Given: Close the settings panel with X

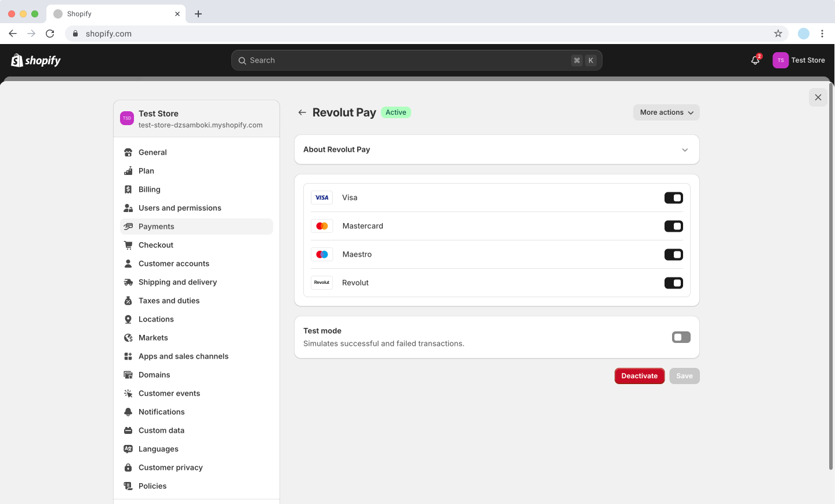Looking at the screenshot, I should click(x=818, y=97).
